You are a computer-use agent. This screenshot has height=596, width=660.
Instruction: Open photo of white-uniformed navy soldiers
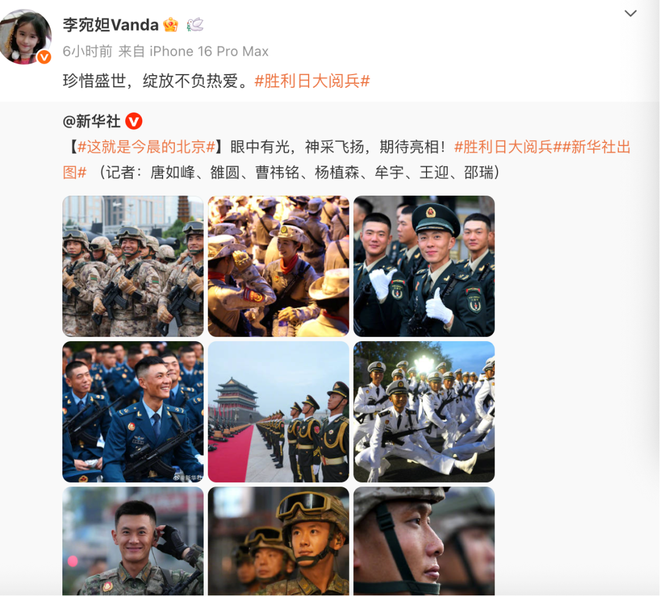tap(424, 412)
